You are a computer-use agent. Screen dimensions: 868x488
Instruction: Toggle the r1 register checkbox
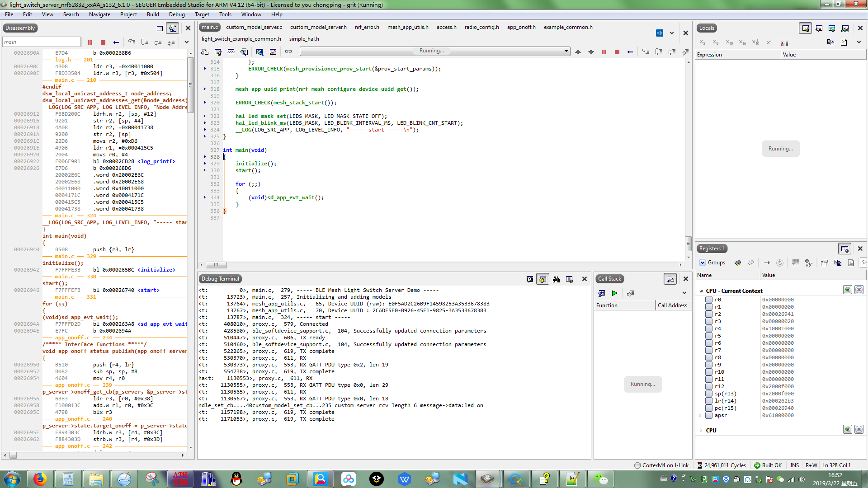point(709,307)
